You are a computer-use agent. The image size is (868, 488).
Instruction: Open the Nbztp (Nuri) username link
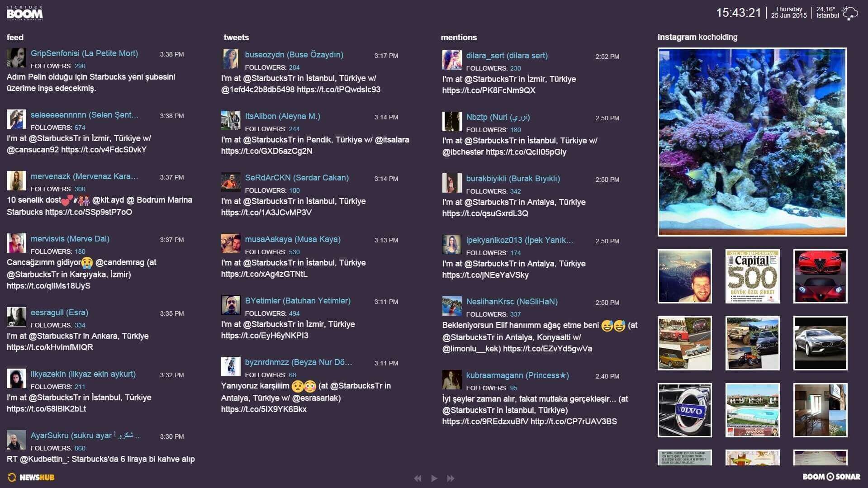click(498, 117)
